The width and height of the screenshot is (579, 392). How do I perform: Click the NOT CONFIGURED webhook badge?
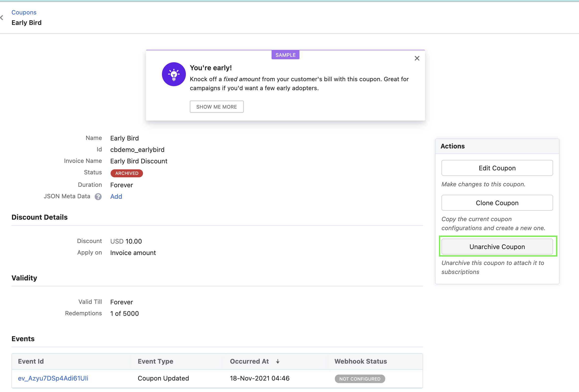360,379
